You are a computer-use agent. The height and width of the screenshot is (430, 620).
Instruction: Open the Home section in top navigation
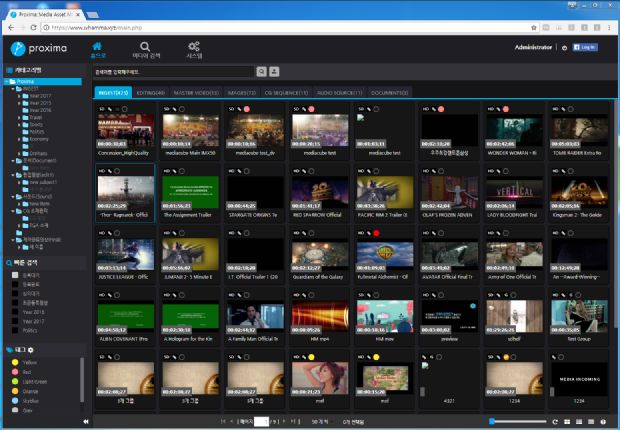pyautogui.click(x=98, y=50)
